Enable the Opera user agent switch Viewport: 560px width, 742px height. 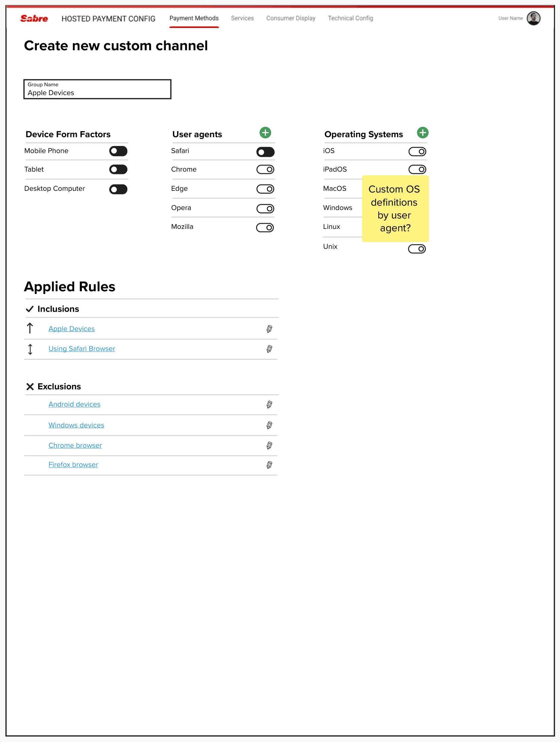(x=266, y=209)
